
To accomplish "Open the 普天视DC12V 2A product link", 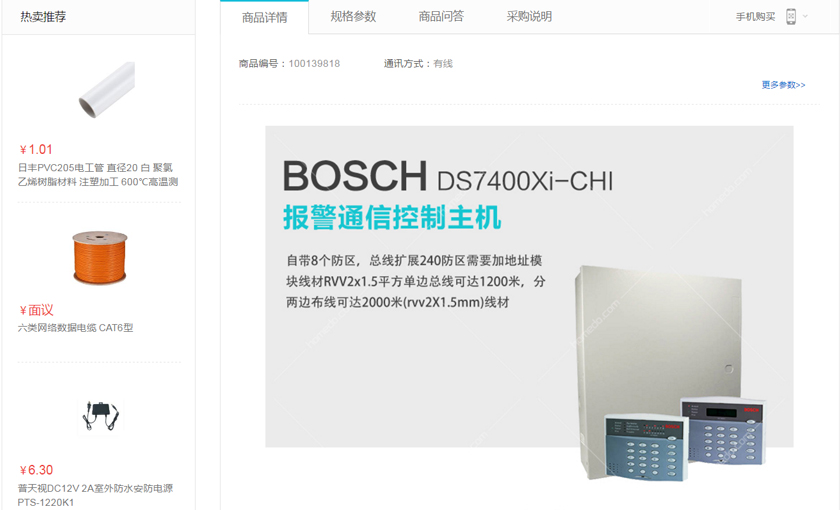I will tap(95, 495).
